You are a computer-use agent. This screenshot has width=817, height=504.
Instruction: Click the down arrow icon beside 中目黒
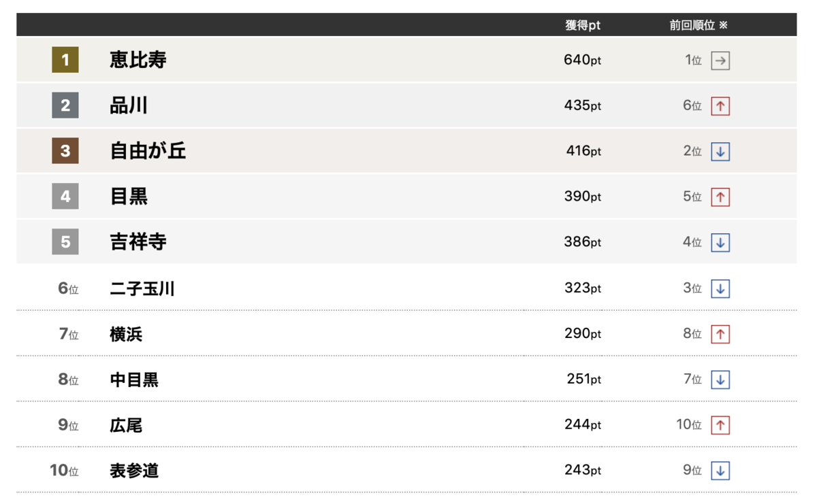(720, 380)
